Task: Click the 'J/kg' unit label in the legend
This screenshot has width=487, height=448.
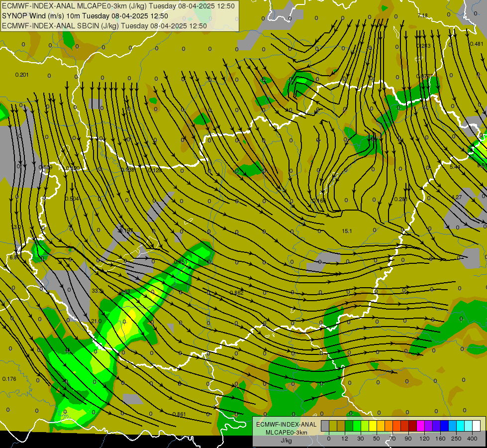Action: tap(287, 441)
